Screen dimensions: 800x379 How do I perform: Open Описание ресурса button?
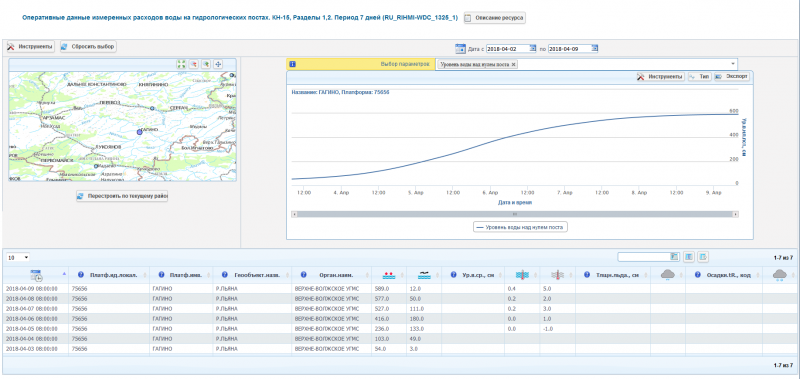494,17
